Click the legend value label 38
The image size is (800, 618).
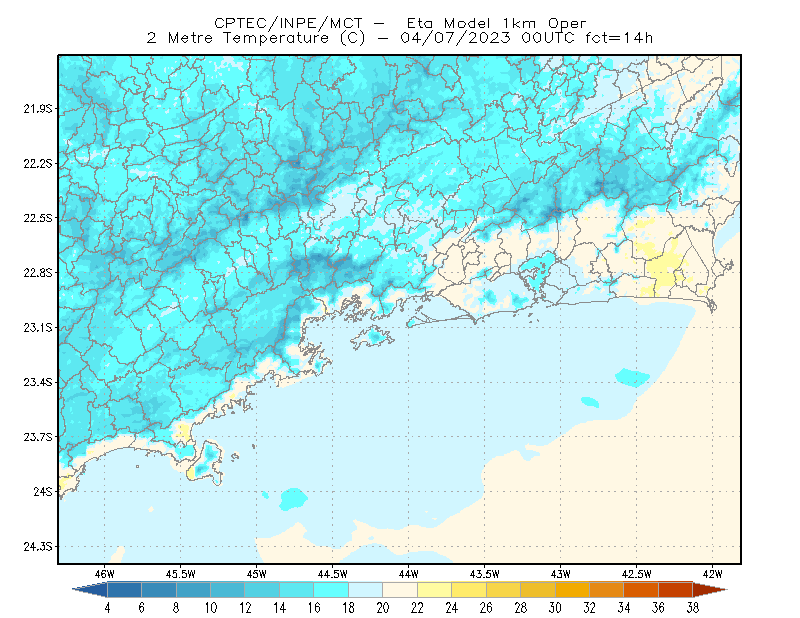click(x=692, y=608)
